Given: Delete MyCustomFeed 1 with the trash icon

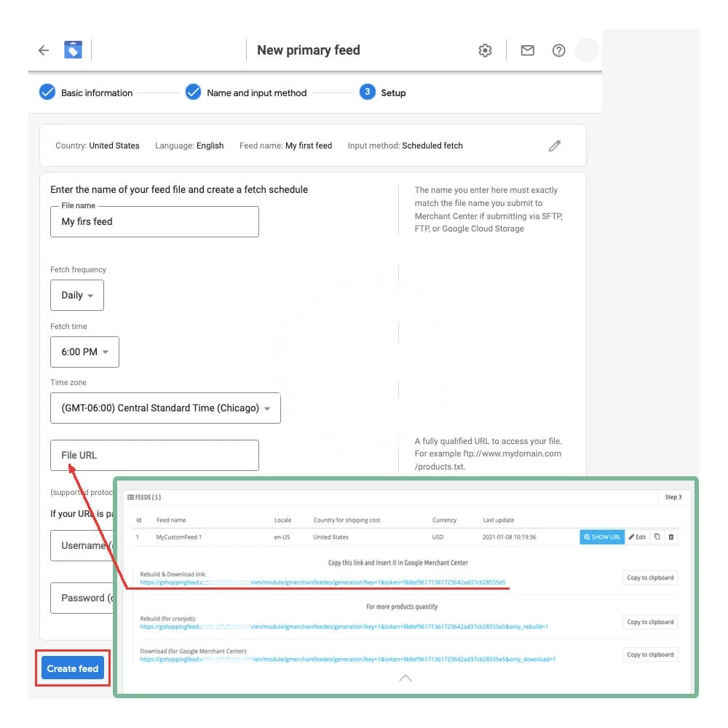Looking at the screenshot, I should click(671, 537).
